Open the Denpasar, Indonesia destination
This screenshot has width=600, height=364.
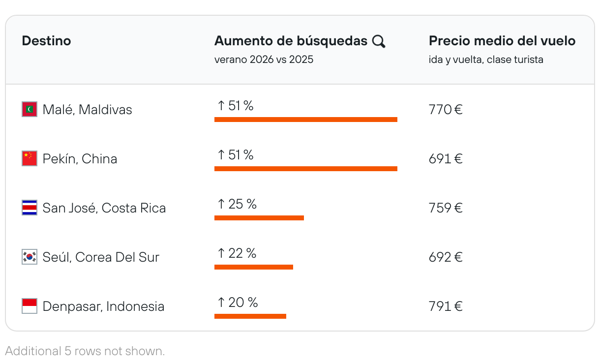click(103, 306)
